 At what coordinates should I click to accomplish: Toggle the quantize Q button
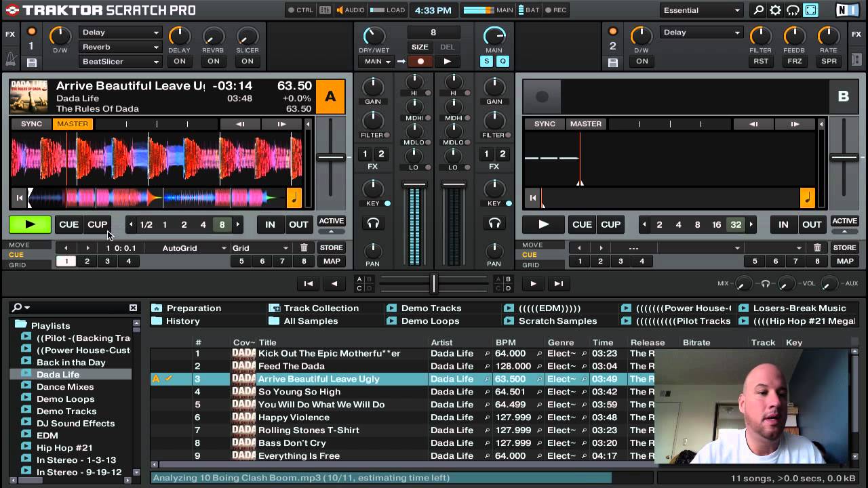click(502, 61)
